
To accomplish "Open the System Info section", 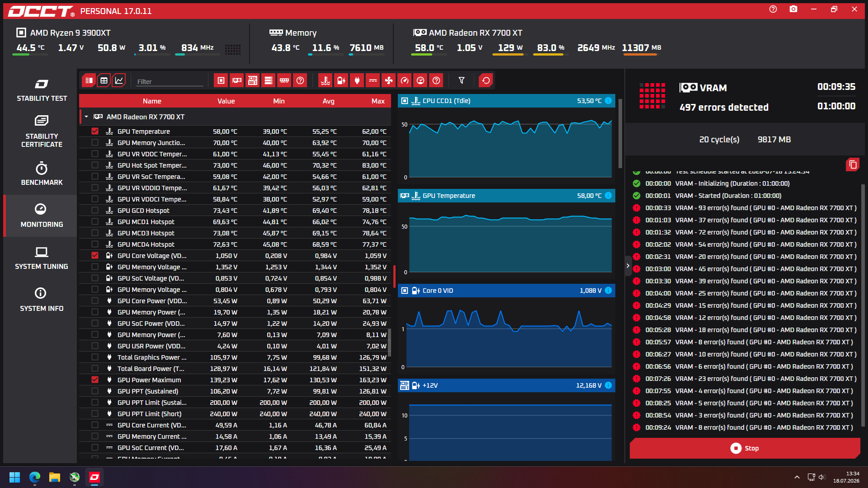I will point(42,300).
